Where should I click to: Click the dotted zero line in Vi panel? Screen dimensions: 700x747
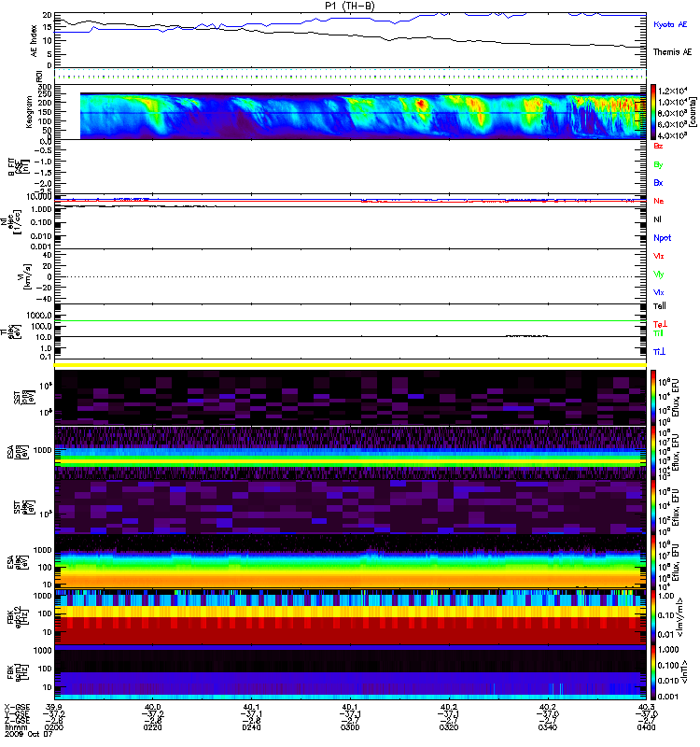pyautogui.click(x=351, y=276)
